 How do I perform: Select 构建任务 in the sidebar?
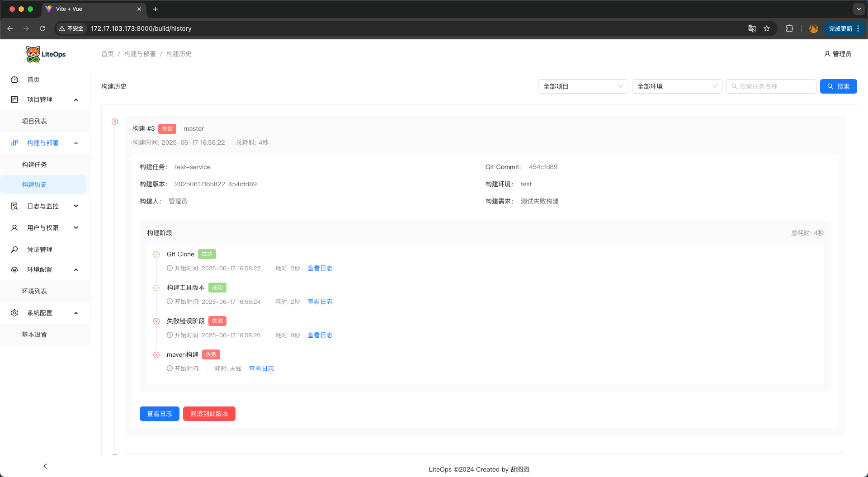coord(34,165)
